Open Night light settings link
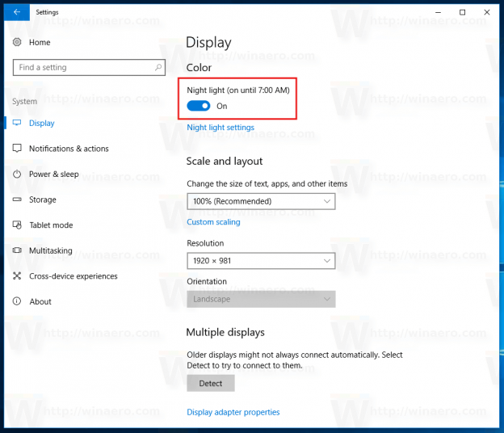 pos(220,128)
